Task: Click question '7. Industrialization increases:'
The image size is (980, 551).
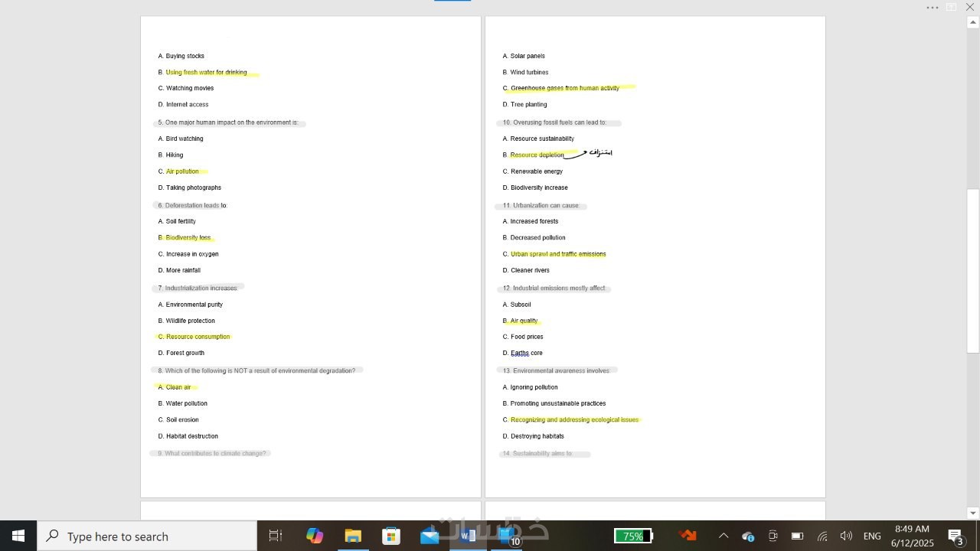Action: click(x=198, y=288)
